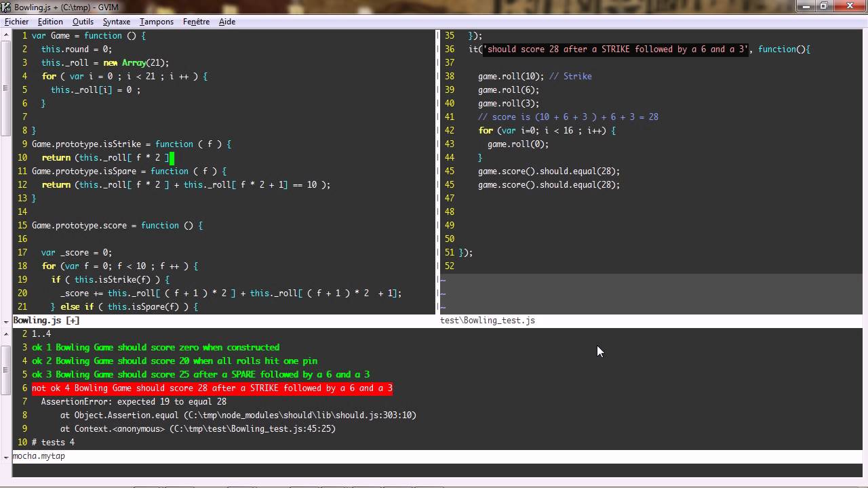The height and width of the screenshot is (488, 868).
Task: Click line 'var Game = function () {'
Action: click(89, 36)
